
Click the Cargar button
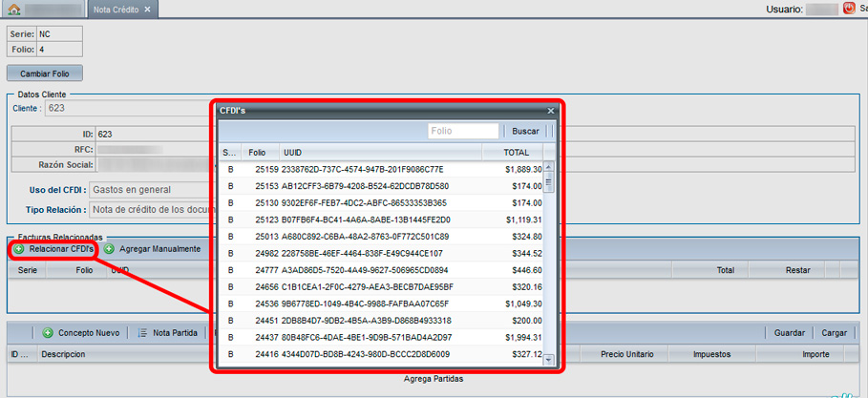coord(834,333)
